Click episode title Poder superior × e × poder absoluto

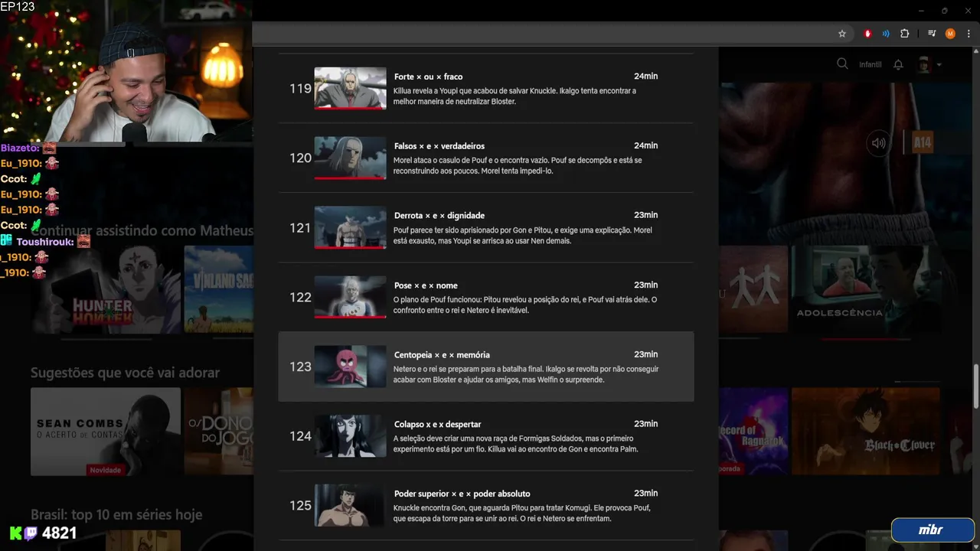(x=462, y=494)
